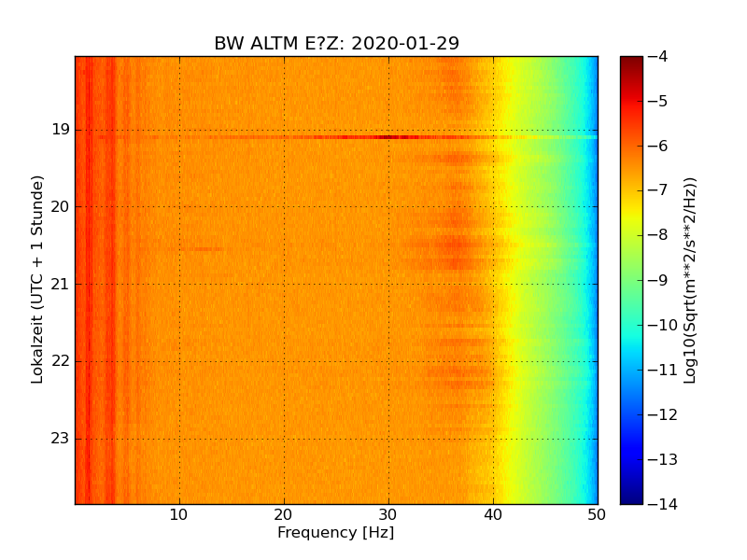Click the colorbar tick label −6
Screen dimensions: 747x560
pyautogui.click(x=658, y=147)
